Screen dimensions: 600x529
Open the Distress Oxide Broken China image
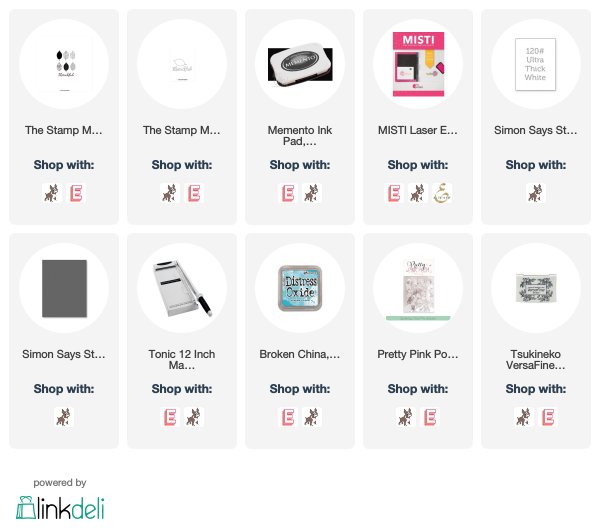click(x=300, y=288)
